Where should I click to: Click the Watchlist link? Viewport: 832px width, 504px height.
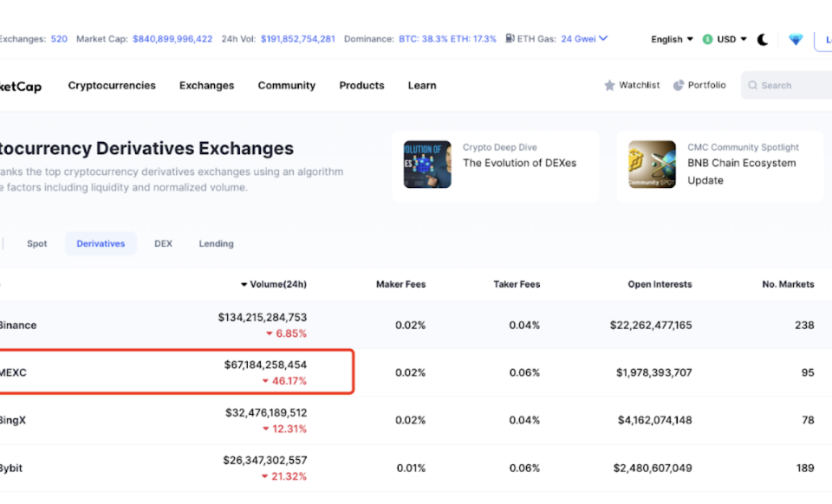(x=639, y=85)
